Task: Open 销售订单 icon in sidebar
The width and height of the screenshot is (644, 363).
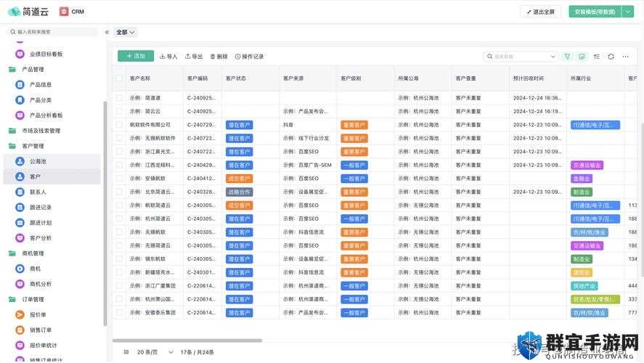Action: pos(20,330)
